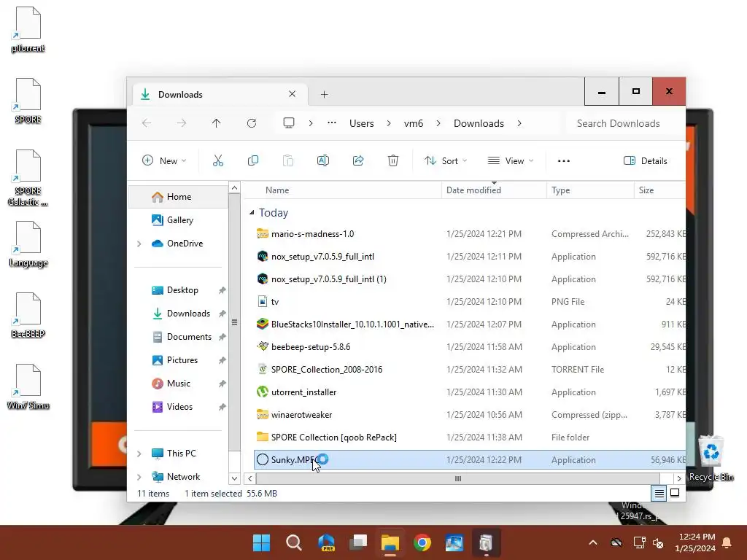Add a new tab
The image size is (747, 560).
click(325, 94)
